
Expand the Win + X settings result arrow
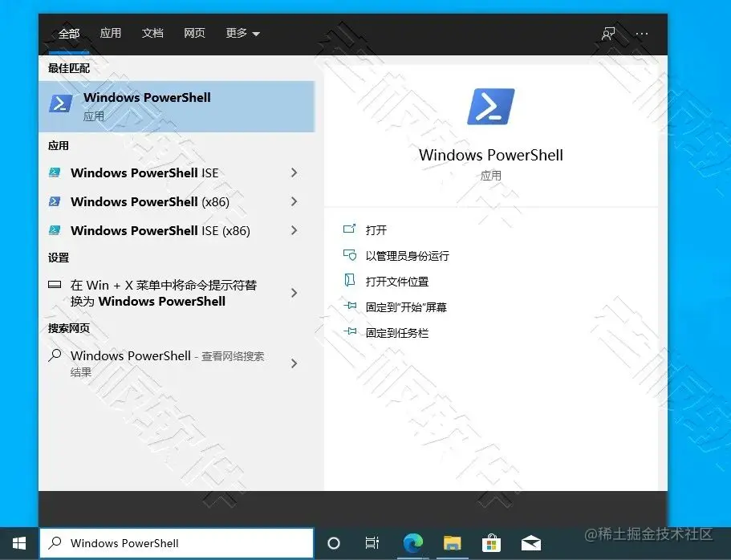point(294,293)
